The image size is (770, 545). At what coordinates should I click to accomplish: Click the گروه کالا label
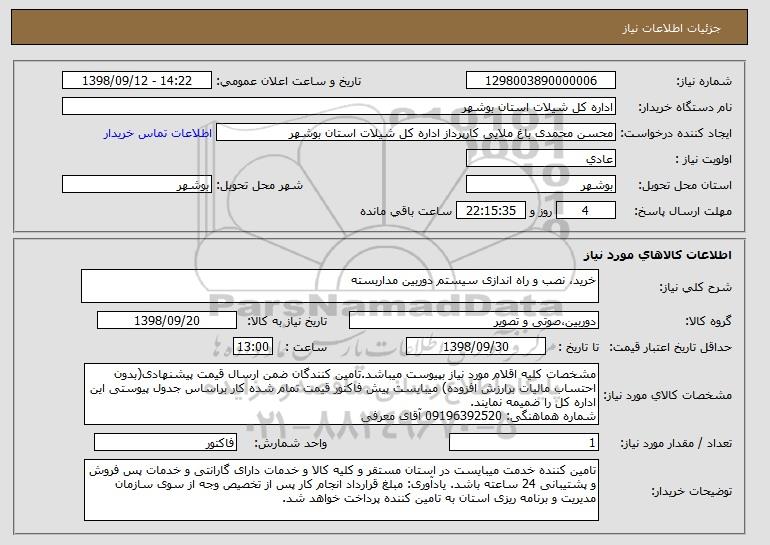pyautogui.click(x=709, y=321)
